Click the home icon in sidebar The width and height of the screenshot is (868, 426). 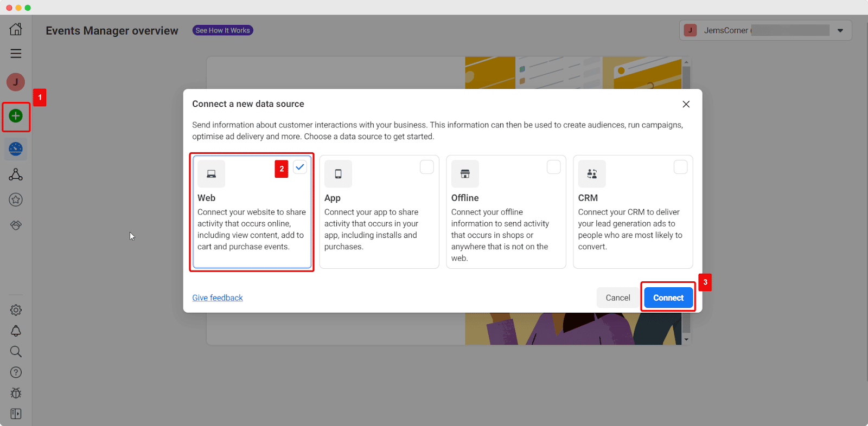point(16,29)
